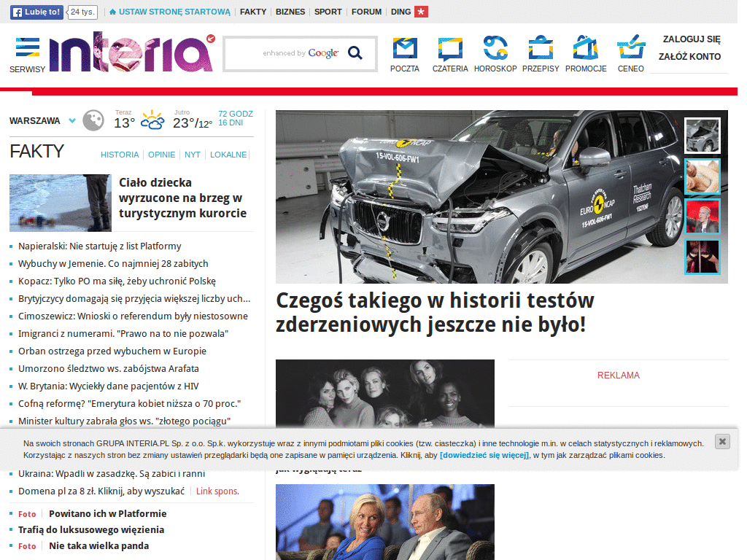
Task: Open Domena pl za 8 zł sponsored link
Action: coord(101,491)
